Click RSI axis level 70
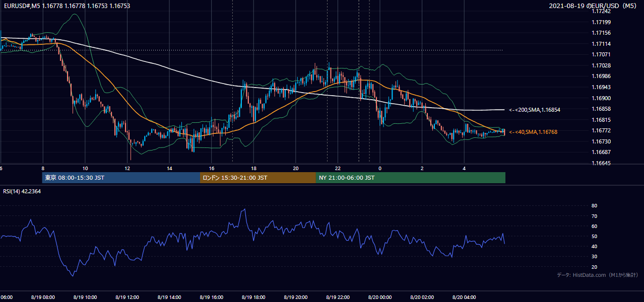 (x=594, y=216)
